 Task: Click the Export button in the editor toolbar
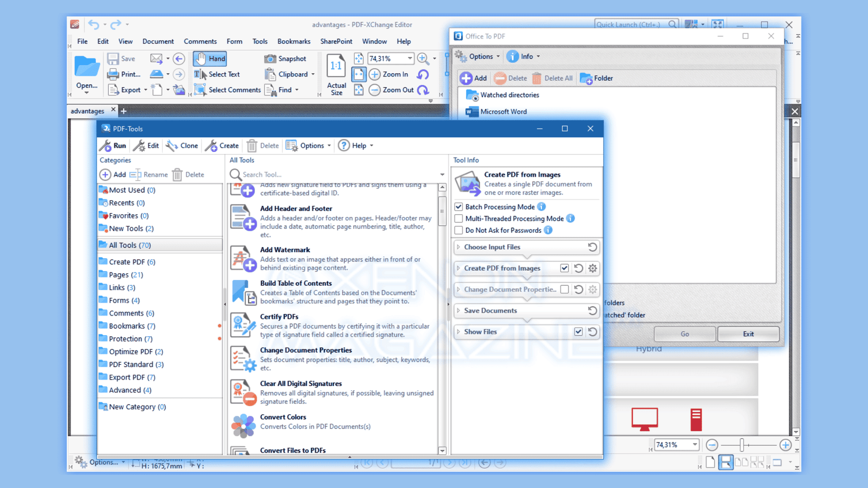click(127, 90)
